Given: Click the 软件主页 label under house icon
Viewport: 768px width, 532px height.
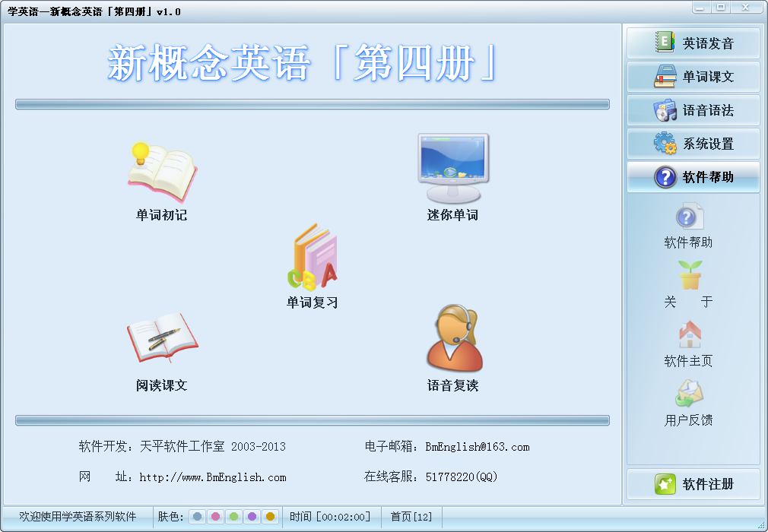Looking at the screenshot, I should pos(688,361).
